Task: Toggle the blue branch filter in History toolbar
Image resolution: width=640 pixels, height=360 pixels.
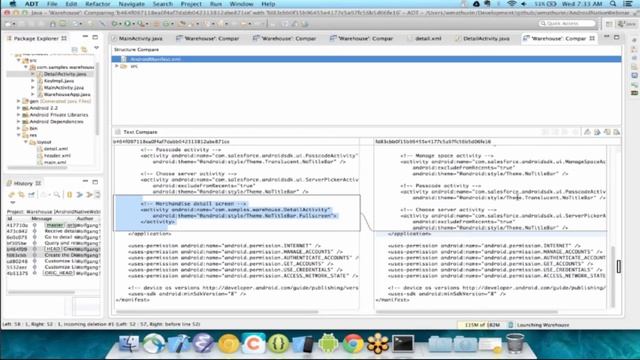Action: point(80,195)
